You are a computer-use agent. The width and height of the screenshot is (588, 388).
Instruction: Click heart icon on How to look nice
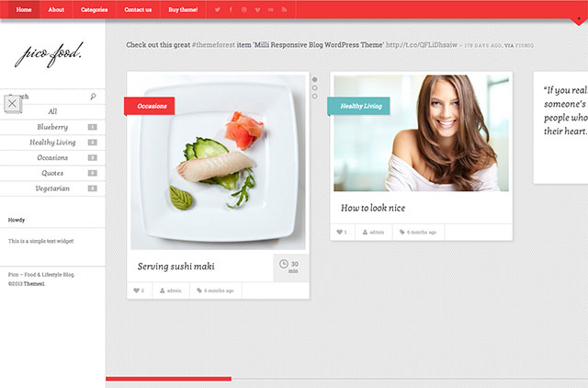pos(341,233)
